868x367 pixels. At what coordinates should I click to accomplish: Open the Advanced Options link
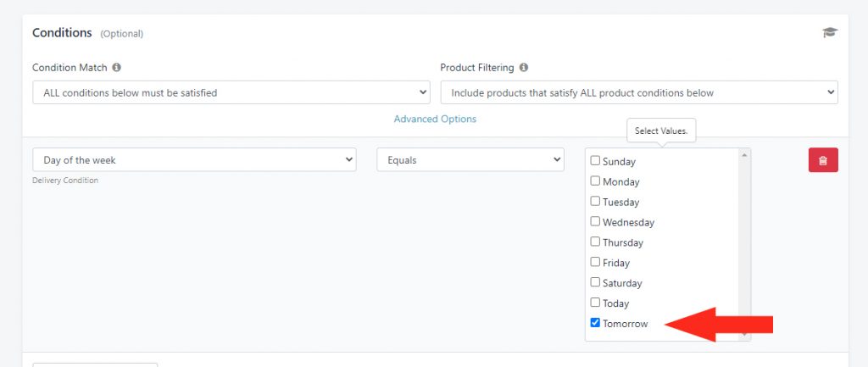coord(435,119)
